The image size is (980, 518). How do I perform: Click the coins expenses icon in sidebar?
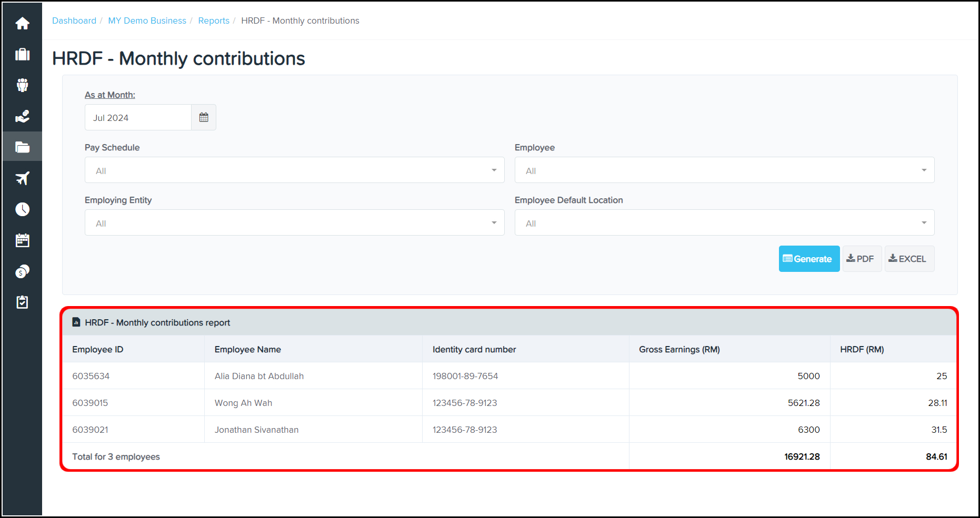[x=22, y=271]
